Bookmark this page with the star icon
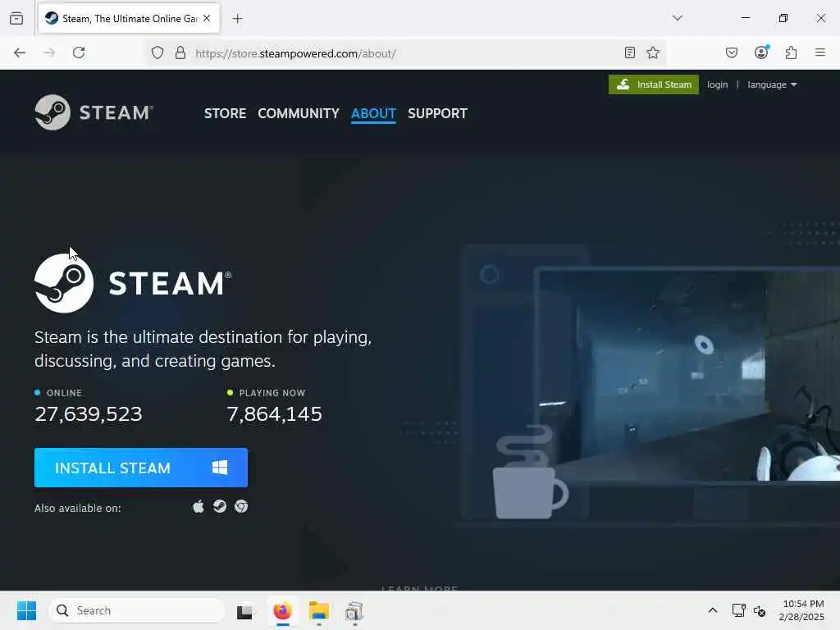840x630 pixels. pyautogui.click(x=652, y=52)
